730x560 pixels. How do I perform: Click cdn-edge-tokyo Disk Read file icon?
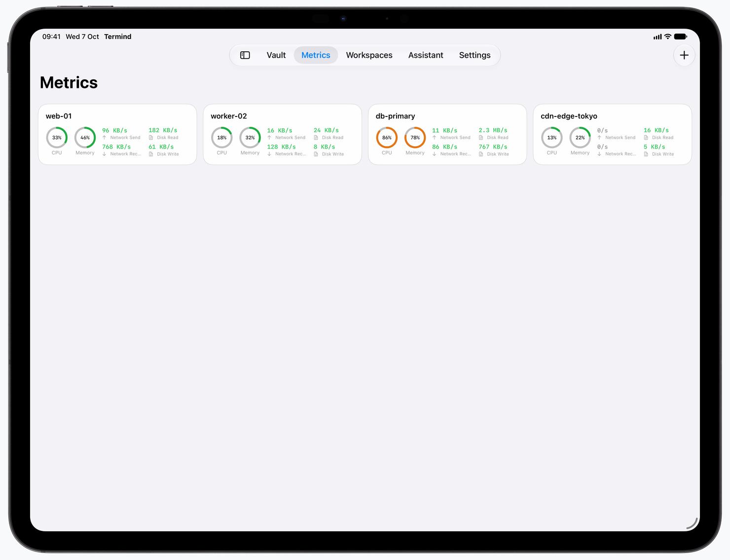point(646,138)
